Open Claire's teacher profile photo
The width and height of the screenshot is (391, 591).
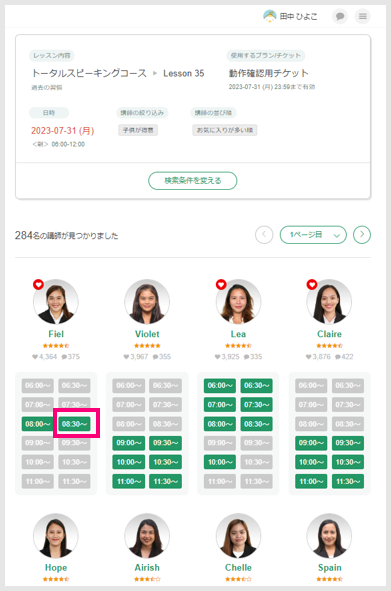[x=329, y=302]
